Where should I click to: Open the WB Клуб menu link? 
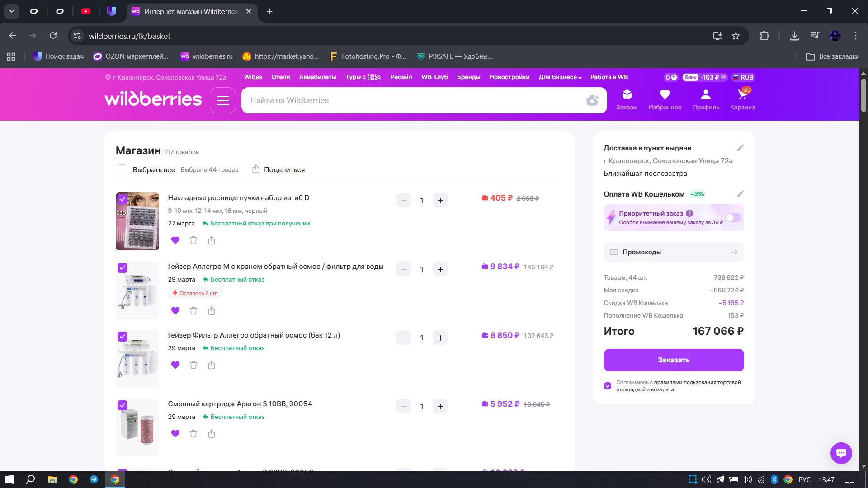click(x=434, y=77)
